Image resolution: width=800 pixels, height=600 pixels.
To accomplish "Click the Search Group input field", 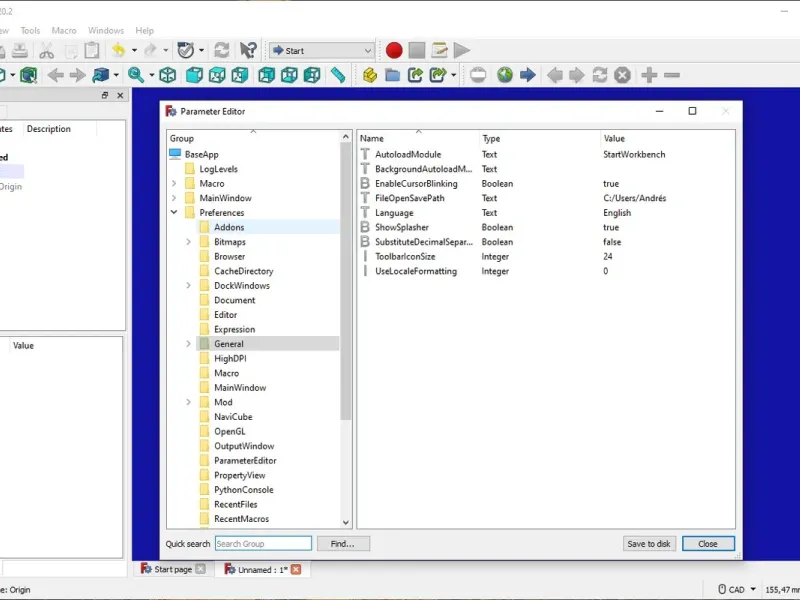I will click(263, 544).
